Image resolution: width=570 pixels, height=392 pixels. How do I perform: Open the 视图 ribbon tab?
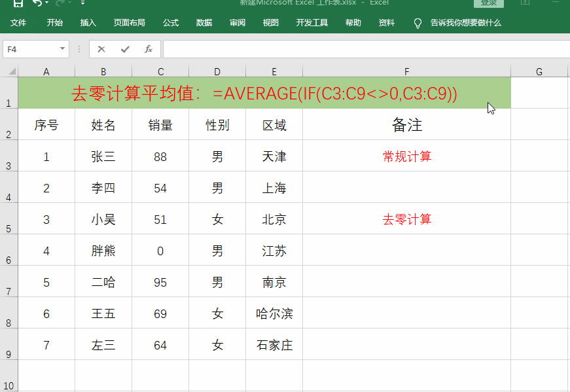click(270, 22)
